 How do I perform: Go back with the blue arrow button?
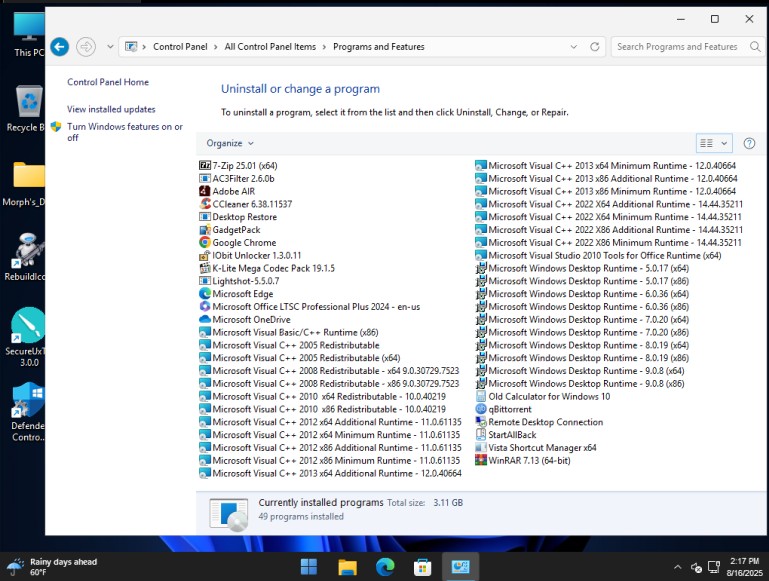60,47
